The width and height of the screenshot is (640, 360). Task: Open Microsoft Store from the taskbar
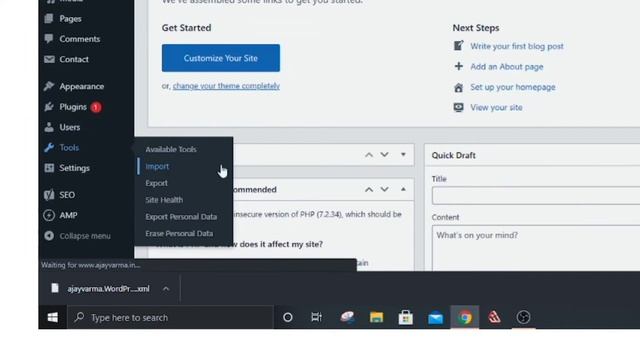(405, 318)
